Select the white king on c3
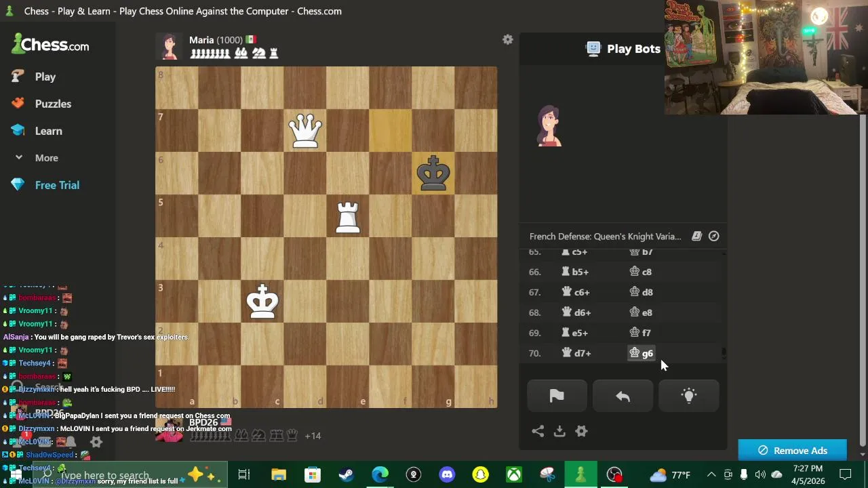This screenshot has width=868, height=488. (262, 302)
